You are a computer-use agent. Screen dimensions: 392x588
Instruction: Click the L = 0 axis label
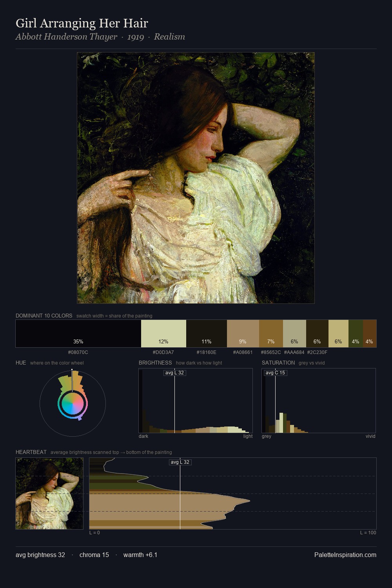94,533
